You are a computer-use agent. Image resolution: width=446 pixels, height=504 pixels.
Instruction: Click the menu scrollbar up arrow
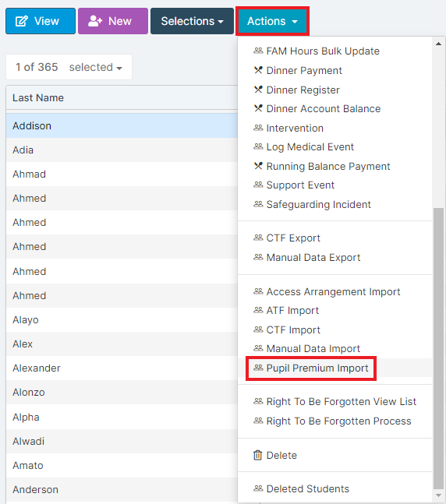click(438, 44)
